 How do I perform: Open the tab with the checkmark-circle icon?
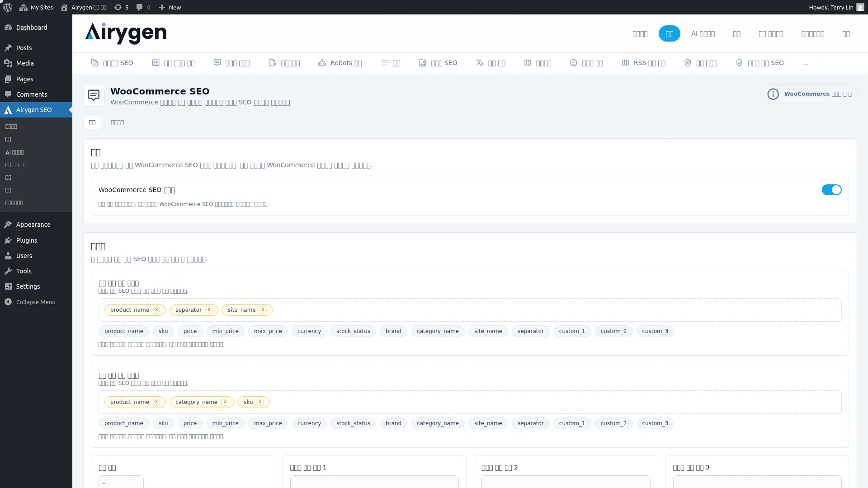pos(586,63)
